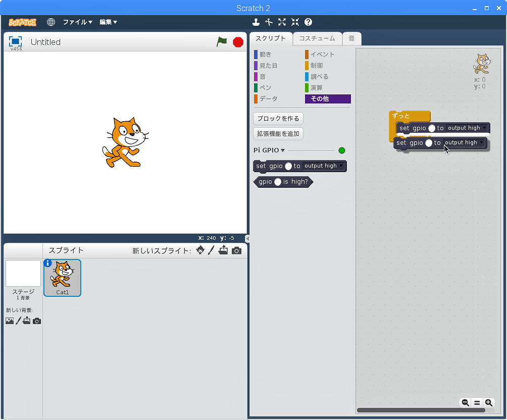Stop all scripts with red stop sign

(238, 42)
